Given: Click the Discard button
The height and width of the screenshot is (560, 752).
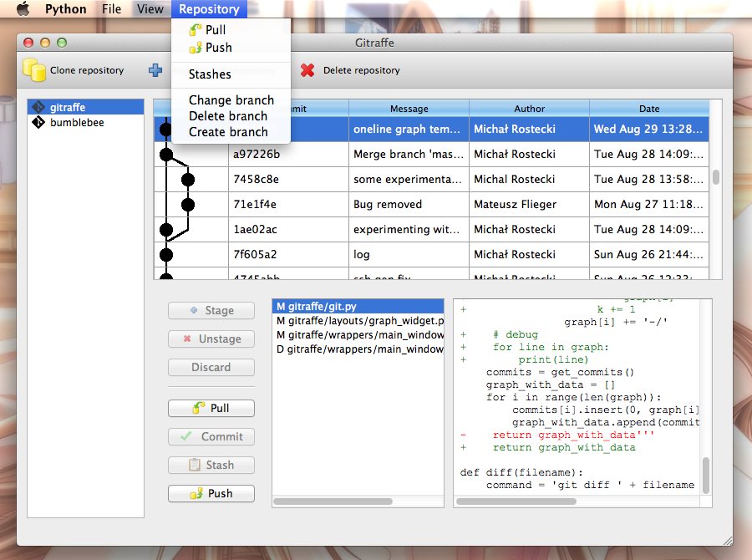Looking at the screenshot, I should (211, 367).
